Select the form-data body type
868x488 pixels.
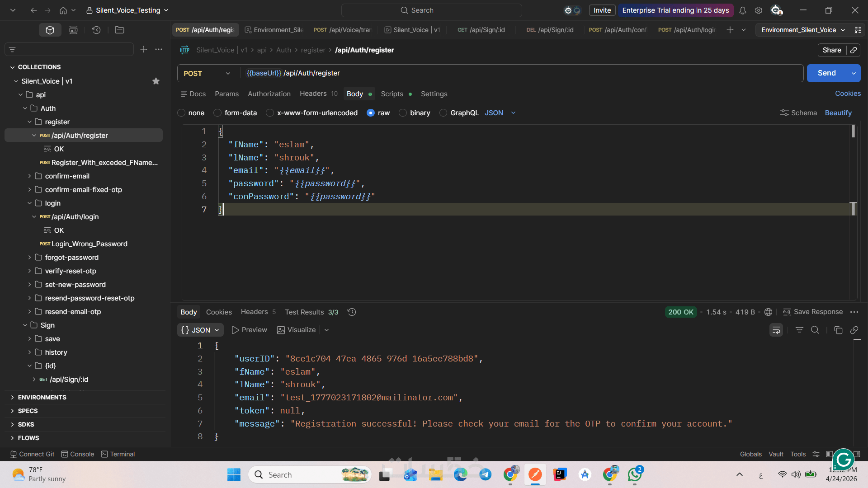(218, 113)
